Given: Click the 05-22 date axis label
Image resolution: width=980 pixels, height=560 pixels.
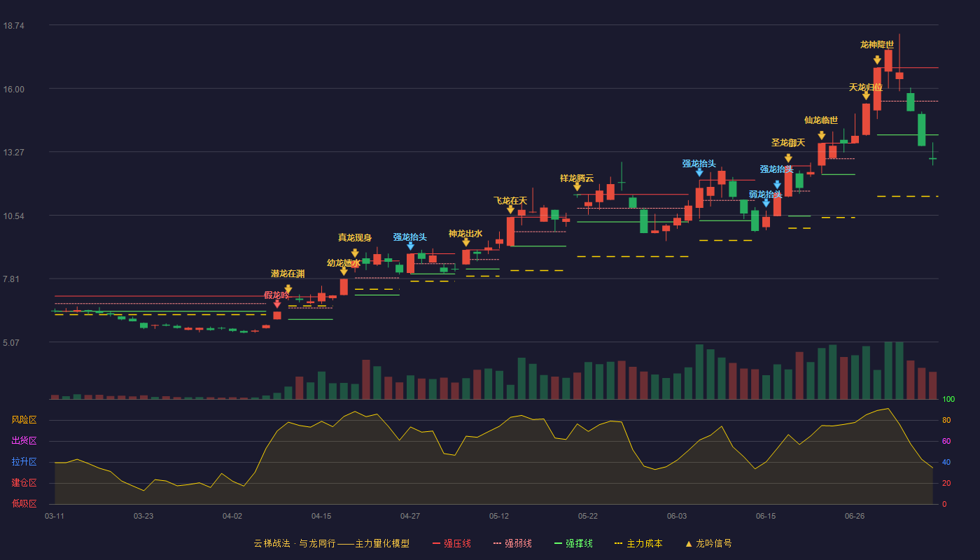Looking at the screenshot, I should coord(588,516).
